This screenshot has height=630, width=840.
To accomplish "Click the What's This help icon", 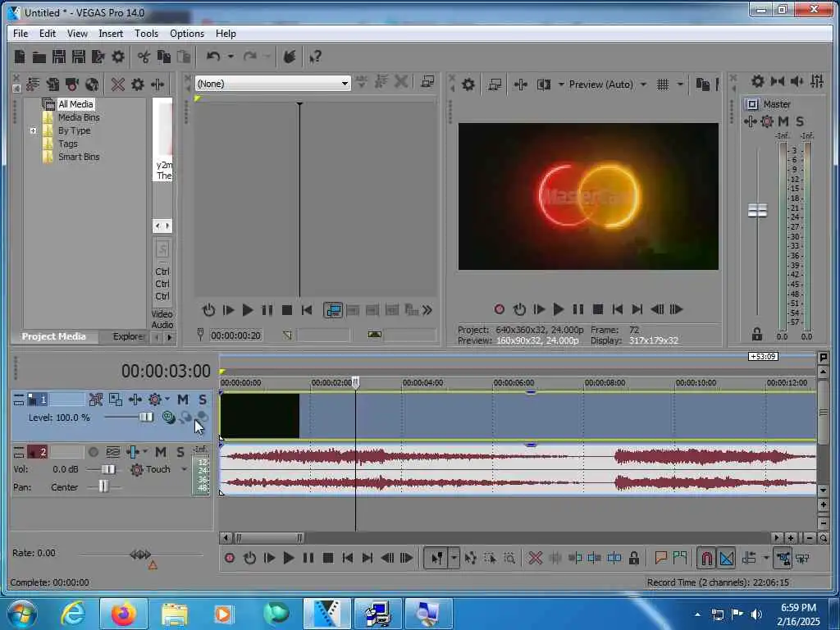I will (x=316, y=57).
